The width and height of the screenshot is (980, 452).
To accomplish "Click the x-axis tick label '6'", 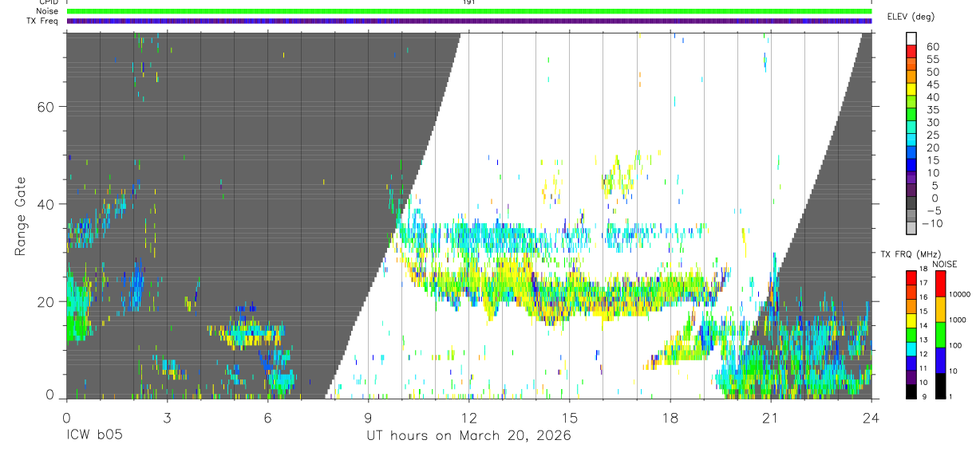I will coord(267,417).
